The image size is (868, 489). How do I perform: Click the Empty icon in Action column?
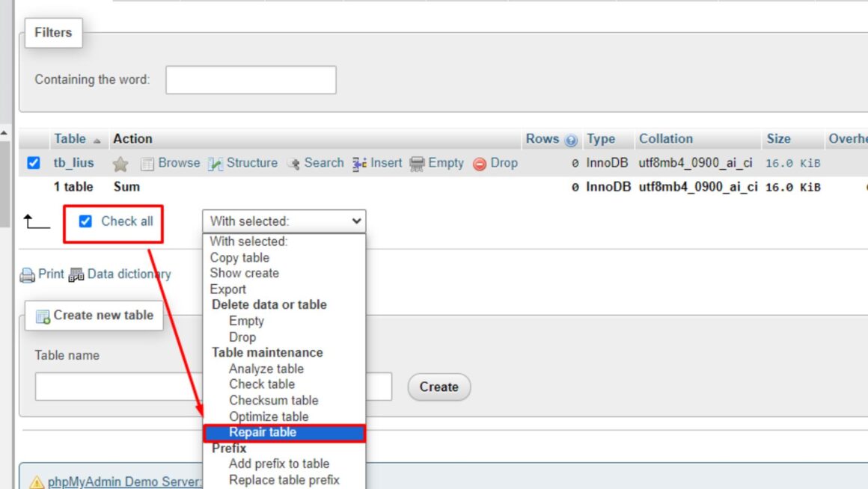tap(418, 164)
